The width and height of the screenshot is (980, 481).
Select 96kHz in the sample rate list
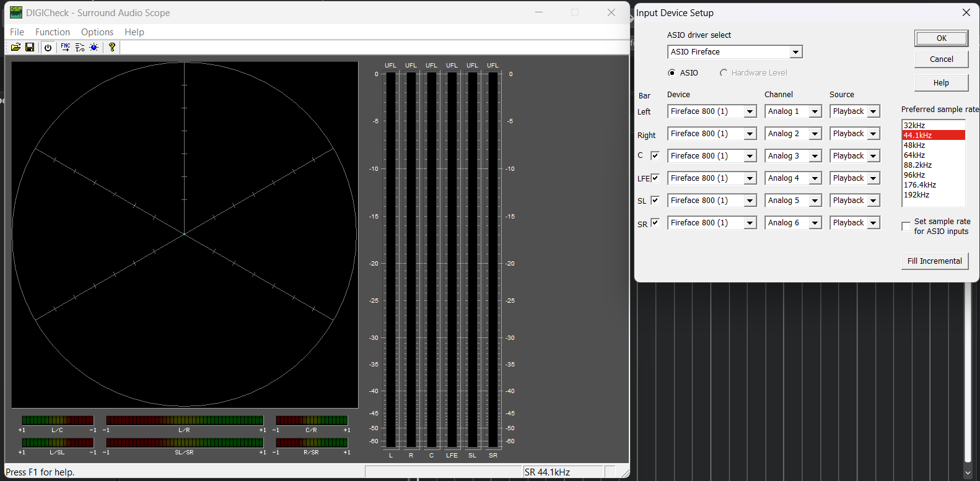934,175
